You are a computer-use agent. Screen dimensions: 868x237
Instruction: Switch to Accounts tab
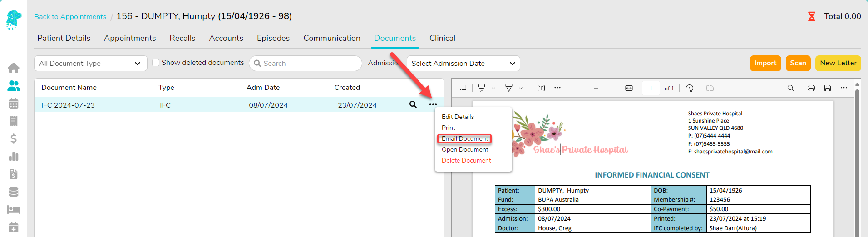[226, 38]
